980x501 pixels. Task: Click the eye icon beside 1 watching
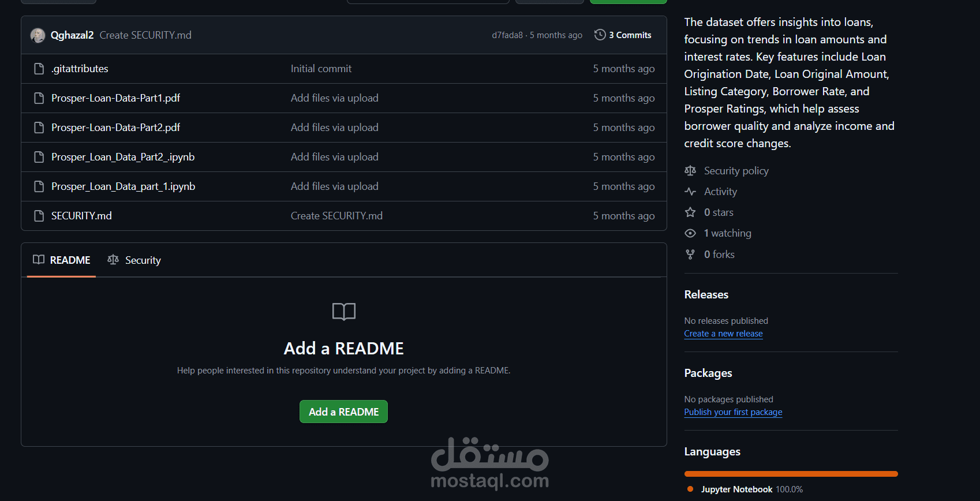(690, 233)
